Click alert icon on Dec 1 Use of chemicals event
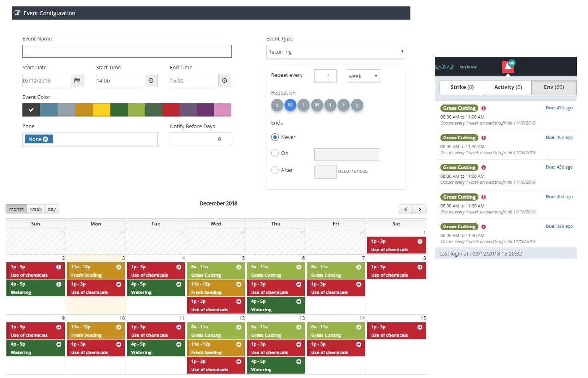Viewport: 588px width, 378px height. 420,241
